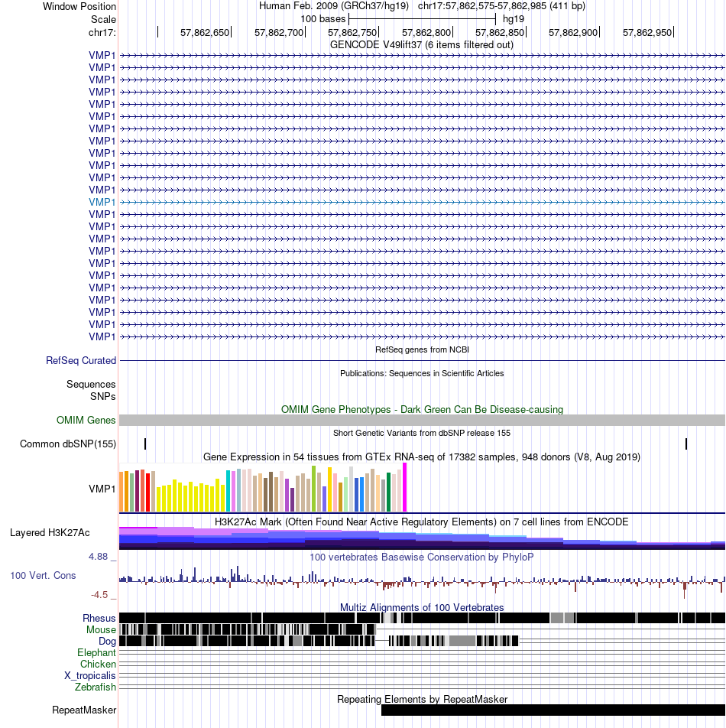Click the gray OMIM Genes bar
Screen dimensions: 726x728
pos(422,420)
